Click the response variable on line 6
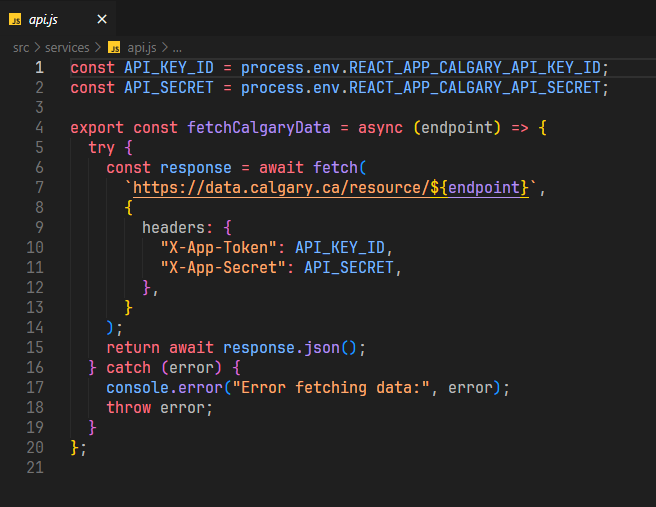The height and width of the screenshot is (507, 656). click(196, 168)
